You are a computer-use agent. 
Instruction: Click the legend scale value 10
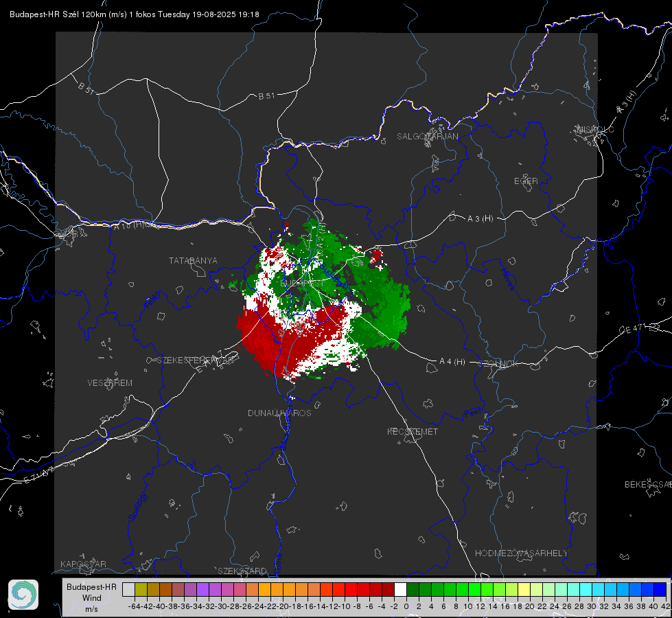coord(468,606)
